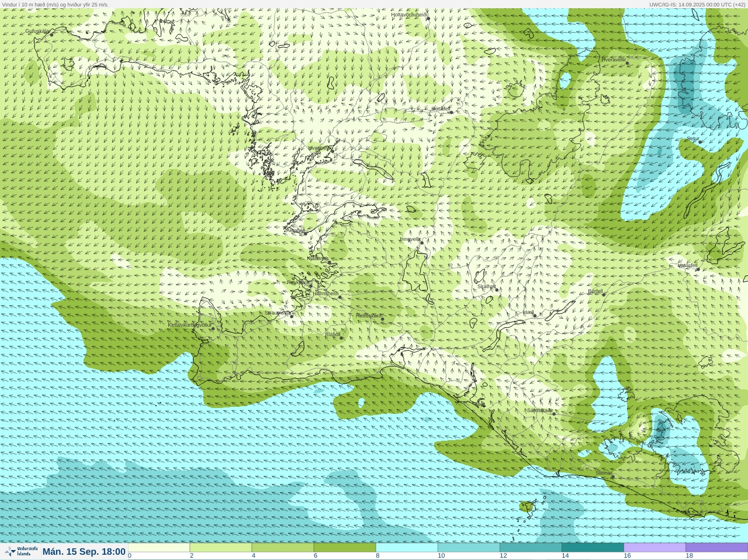Click the legend scale label '18'
The height and width of the screenshot is (560, 748).
[x=689, y=556]
